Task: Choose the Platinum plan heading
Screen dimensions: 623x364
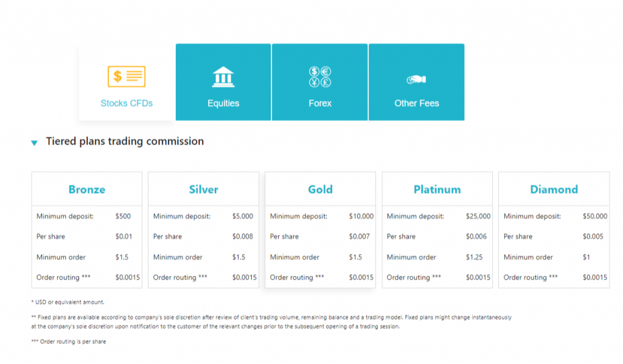Action: [x=437, y=190]
